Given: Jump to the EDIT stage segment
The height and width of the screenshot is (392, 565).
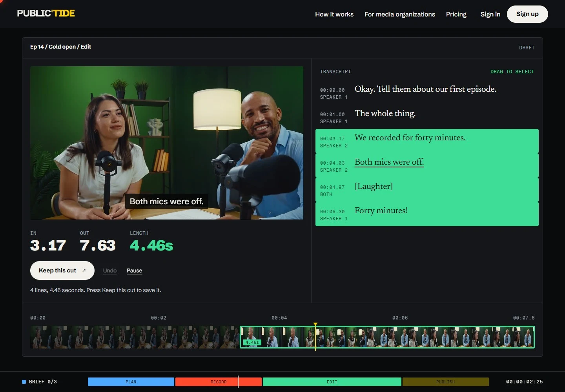Looking at the screenshot, I should pyautogui.click(x=332, y=382).
